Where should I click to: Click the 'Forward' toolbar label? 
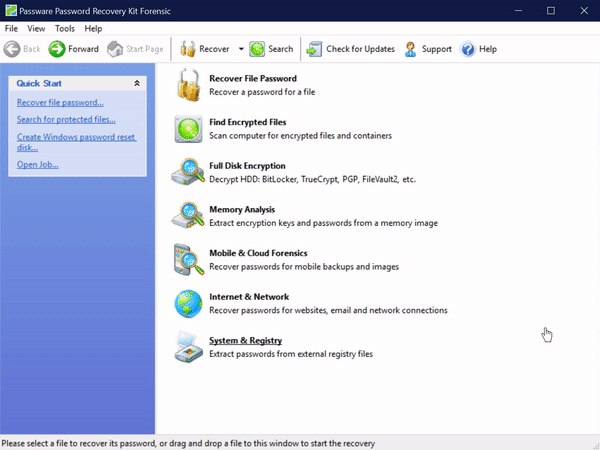click(83, 49)
